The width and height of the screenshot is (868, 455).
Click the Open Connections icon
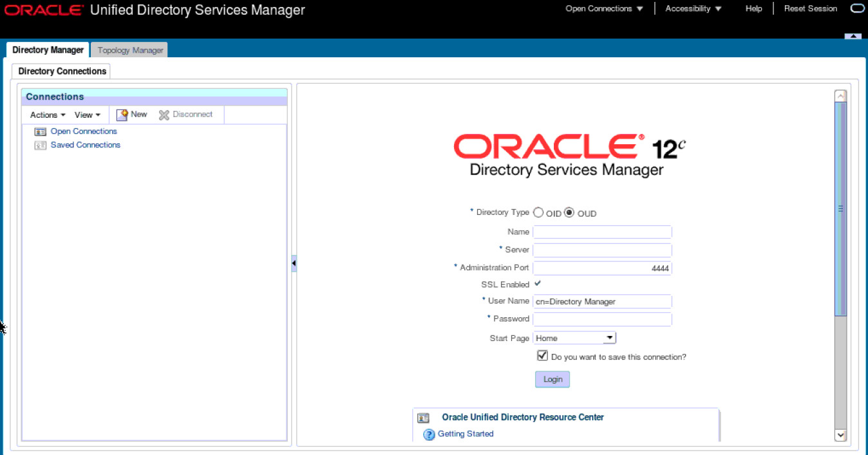[x=40, y=131]
